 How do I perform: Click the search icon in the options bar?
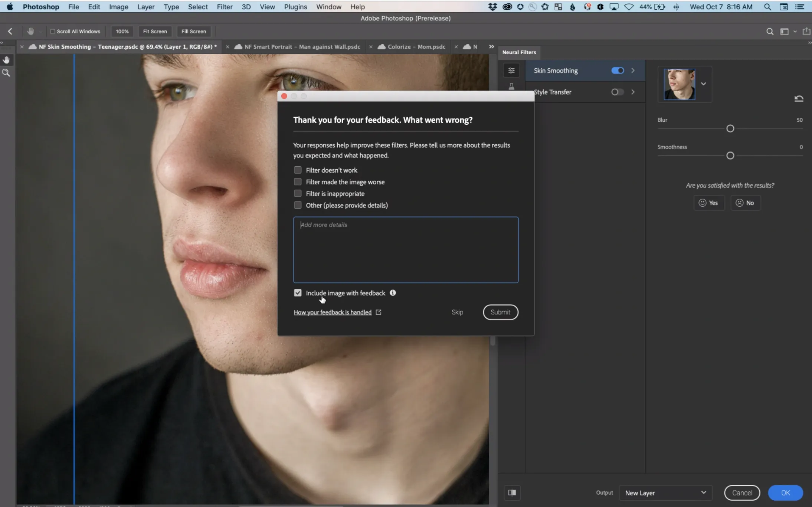[769, 31]
